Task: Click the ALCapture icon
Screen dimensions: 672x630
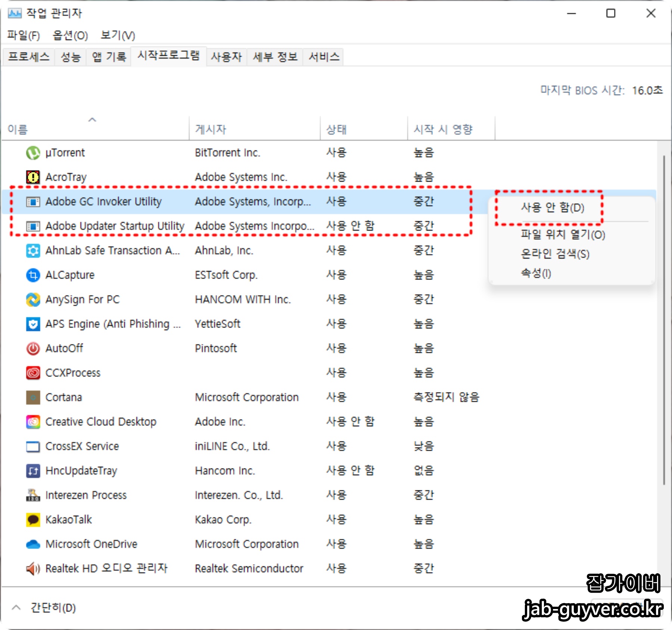Action: pyautogui.click(x=33, y=275)
